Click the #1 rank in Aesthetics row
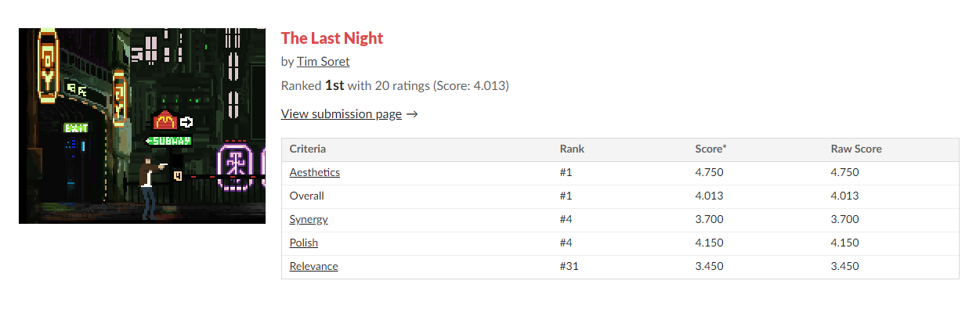 pyautogui.click(x=566, y=172)
